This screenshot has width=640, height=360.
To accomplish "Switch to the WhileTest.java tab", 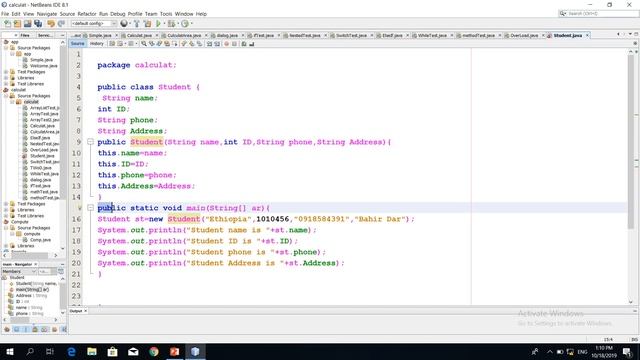I will [x=432, y=36].
